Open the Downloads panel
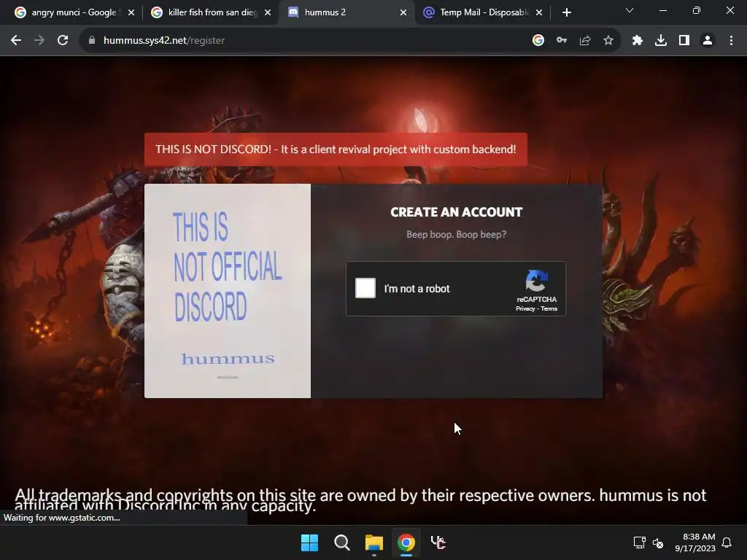Image resolution: width=747 pixels, height=560 pixels. point(661,41)
